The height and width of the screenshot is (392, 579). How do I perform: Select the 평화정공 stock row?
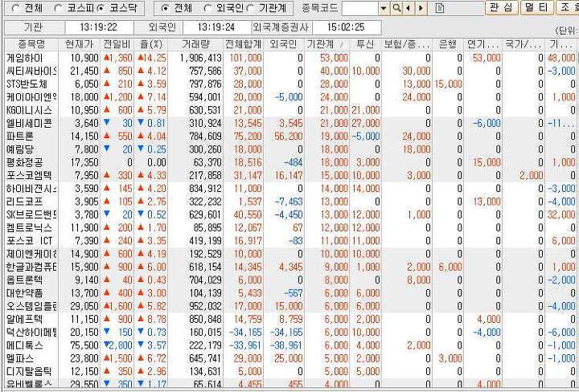292,162
